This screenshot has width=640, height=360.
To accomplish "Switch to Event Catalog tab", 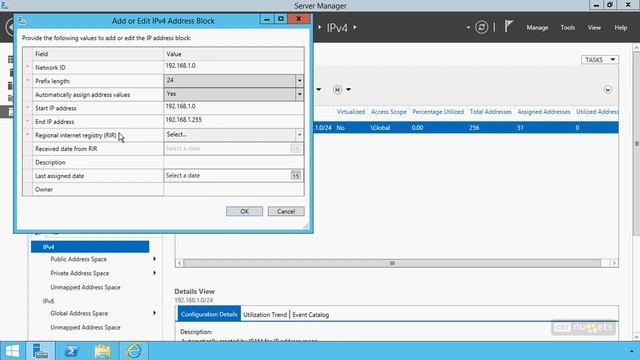I will 311,315.
